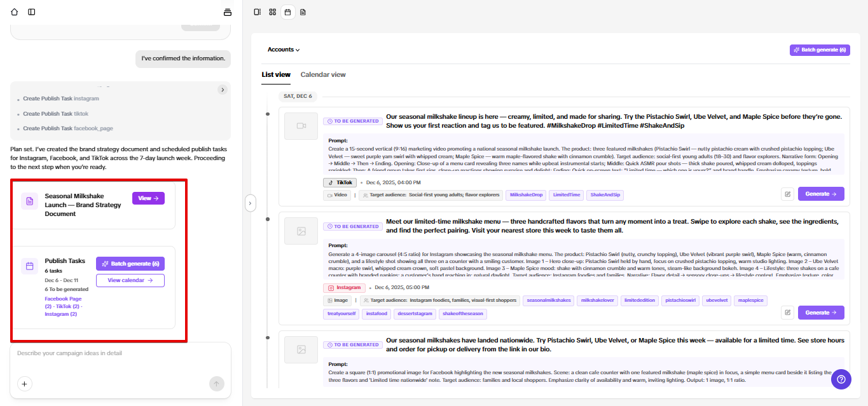
Task: Open the document icon in the top toolbar
Action: pyautogui.click(x=303, y=12)
